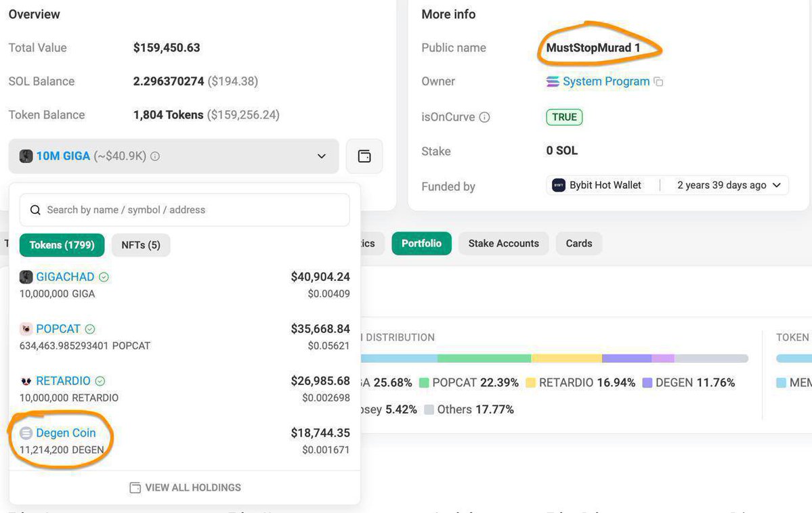Click the $18,744.35 Degen Coin value

click(320, 432)
